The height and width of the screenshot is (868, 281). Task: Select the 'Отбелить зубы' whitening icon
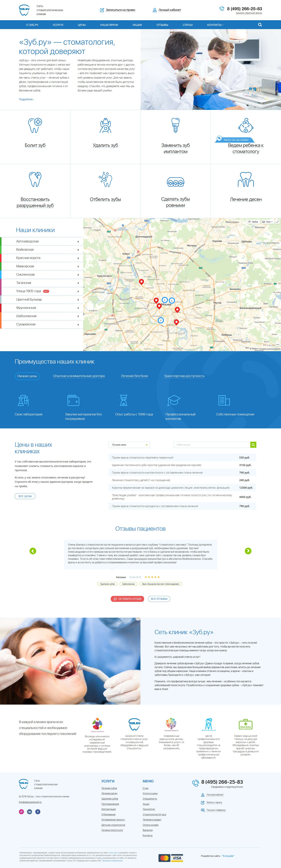tap(105, 179)
